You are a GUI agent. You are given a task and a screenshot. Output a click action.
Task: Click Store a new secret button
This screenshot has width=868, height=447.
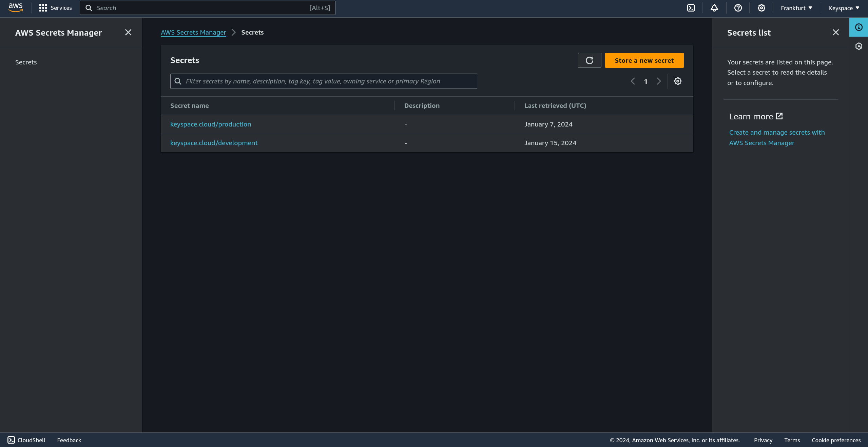(x=644, y=60)
